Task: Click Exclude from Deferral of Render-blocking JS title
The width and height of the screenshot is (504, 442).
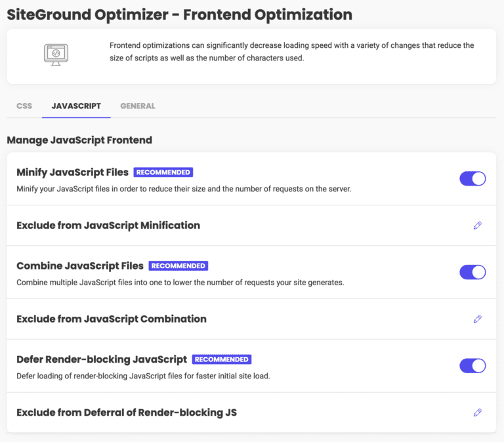Action: [127, 412]
